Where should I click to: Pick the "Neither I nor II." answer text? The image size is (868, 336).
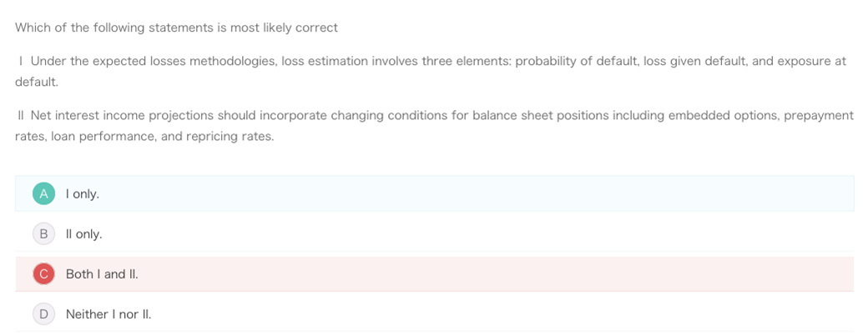pos(108,314)
